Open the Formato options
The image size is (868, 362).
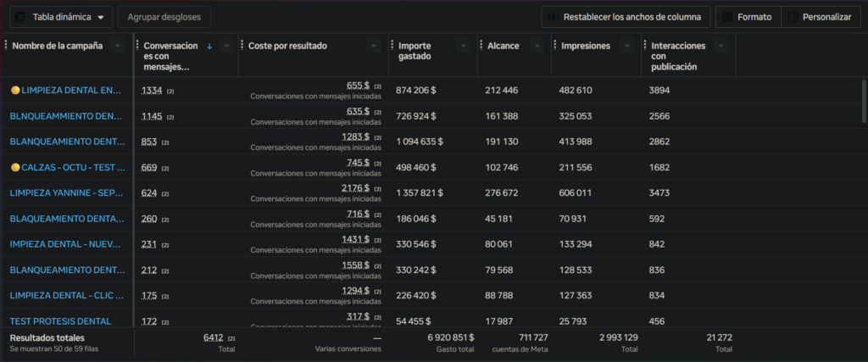[x=748, y=17]
